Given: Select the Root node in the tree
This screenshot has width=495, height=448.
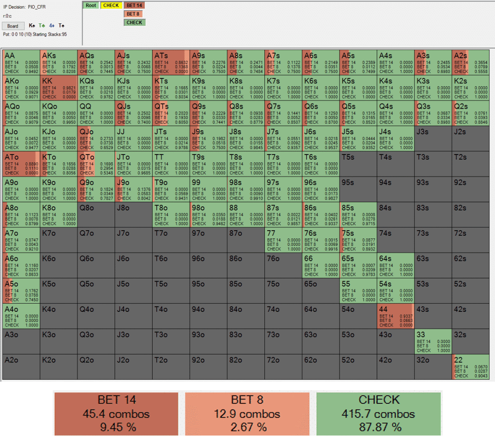Looking at the screenshot, I should pos(91,6).
